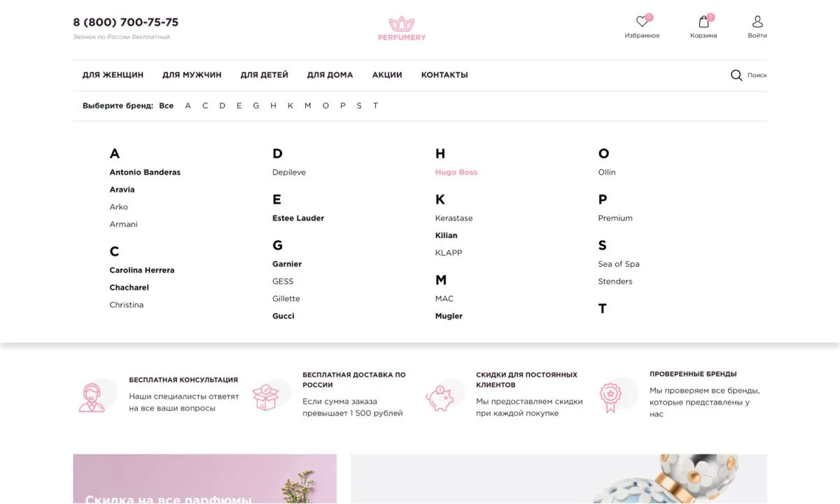
Task: Open the ДЛЯ ЖЕНЩИН menu
Action: pyautogui.click(x=112, y=75)
